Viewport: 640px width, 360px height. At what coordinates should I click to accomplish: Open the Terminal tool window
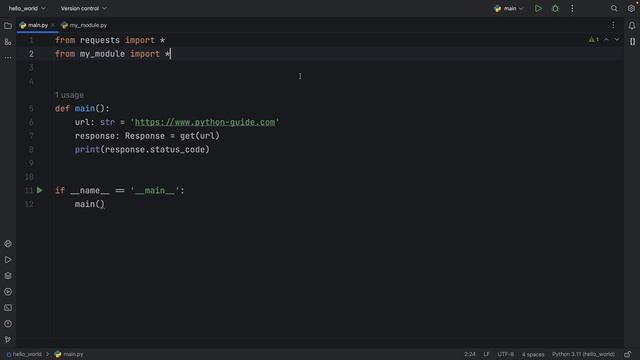coord(8,307)
